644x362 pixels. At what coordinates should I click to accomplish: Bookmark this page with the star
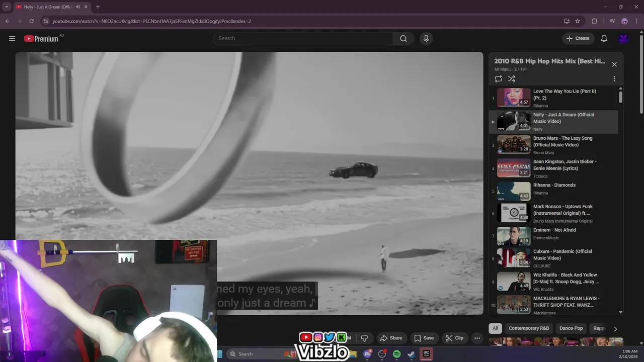pos(578,21)
